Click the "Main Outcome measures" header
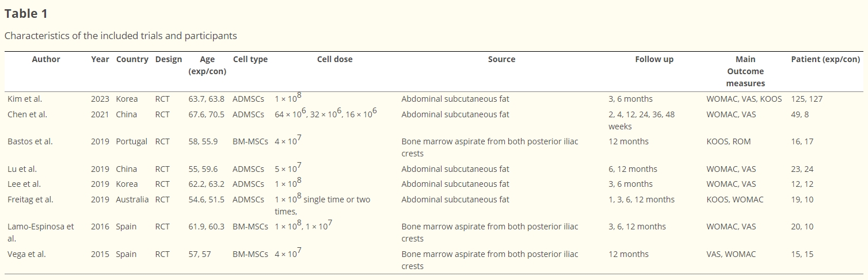The image size is (868, 280). pos(745,71)
